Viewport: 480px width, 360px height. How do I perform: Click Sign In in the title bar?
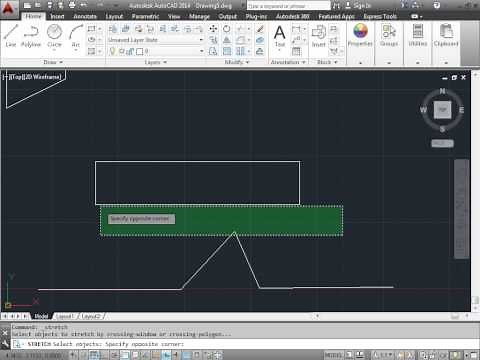coord(359,5)
